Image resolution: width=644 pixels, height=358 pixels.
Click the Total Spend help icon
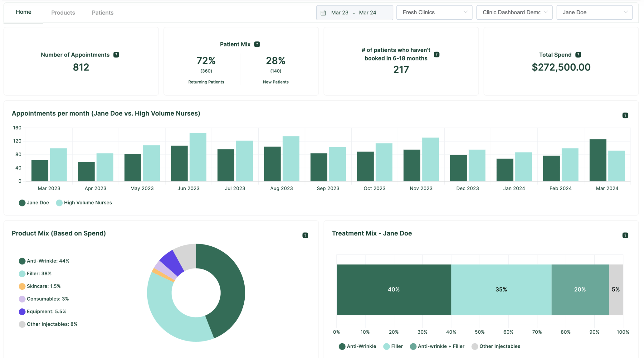click(x=578, y=54)
